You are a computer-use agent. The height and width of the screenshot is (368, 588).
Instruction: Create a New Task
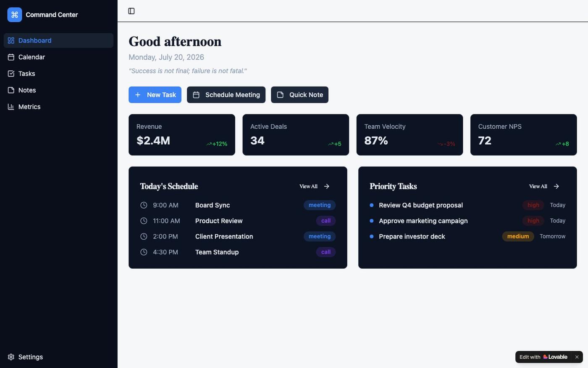click(x=155, y=95)
